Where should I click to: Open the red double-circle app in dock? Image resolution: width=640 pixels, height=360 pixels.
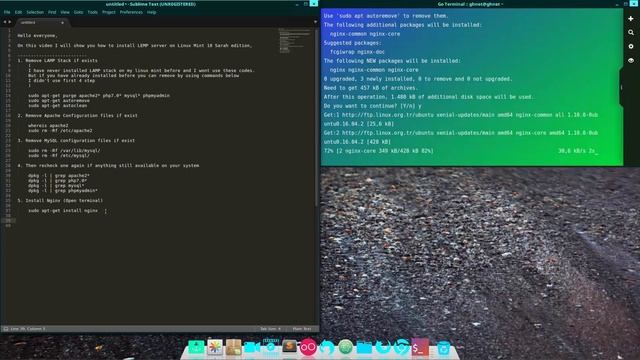pos(308,347)
